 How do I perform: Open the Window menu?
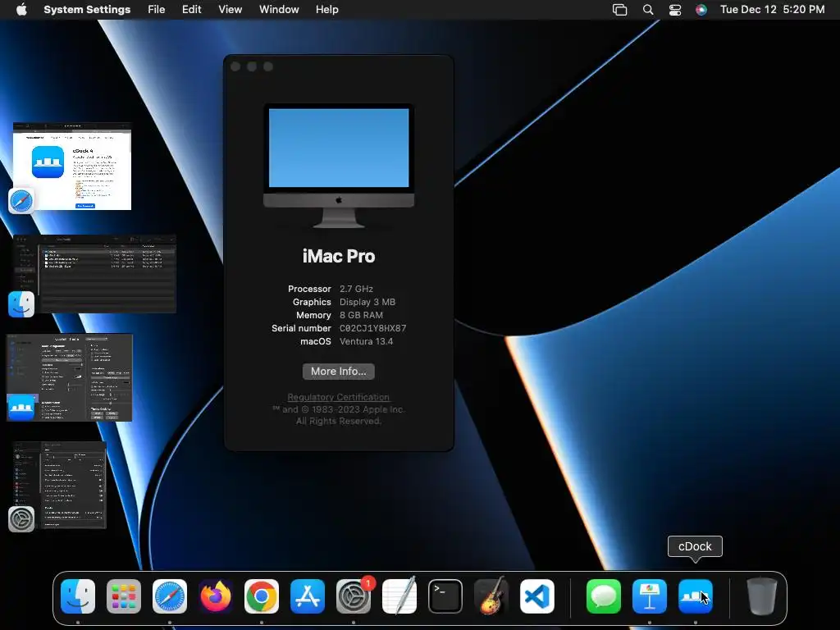coord(279,10)
